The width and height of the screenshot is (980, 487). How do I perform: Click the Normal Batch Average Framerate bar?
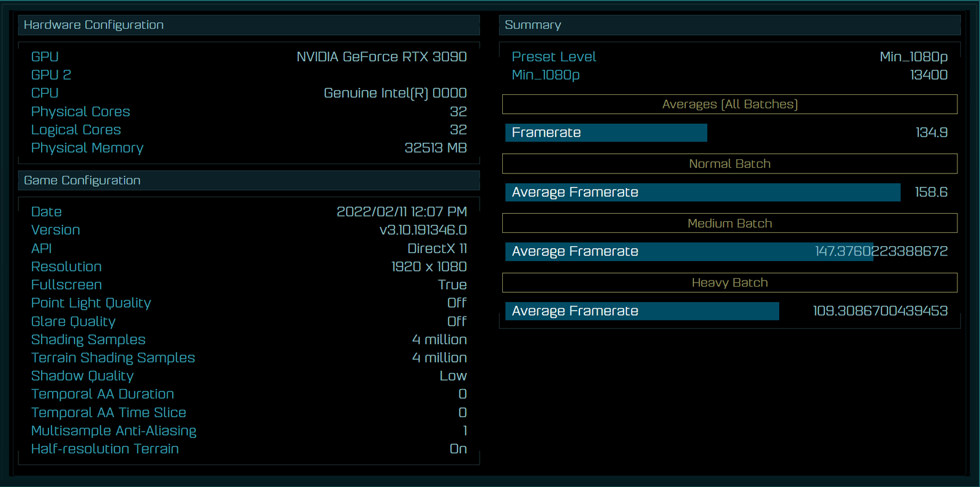point(702,192)
